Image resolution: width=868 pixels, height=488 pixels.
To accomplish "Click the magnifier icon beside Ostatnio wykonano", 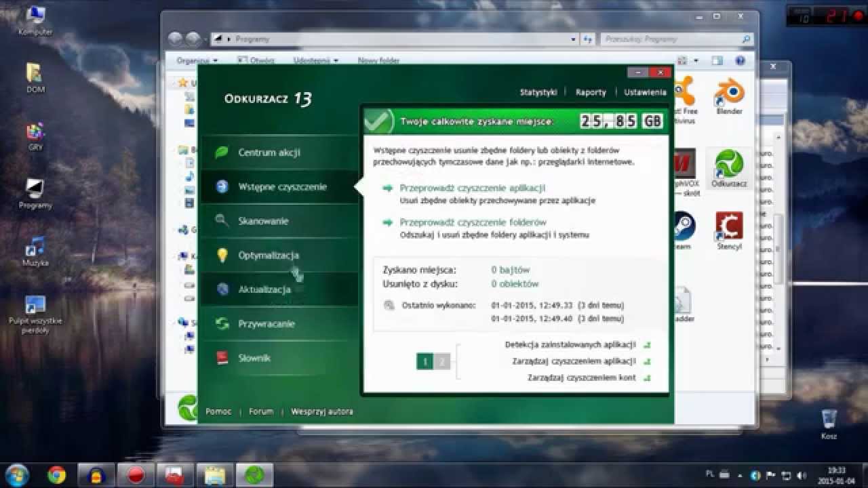I will tap(389, 306).
